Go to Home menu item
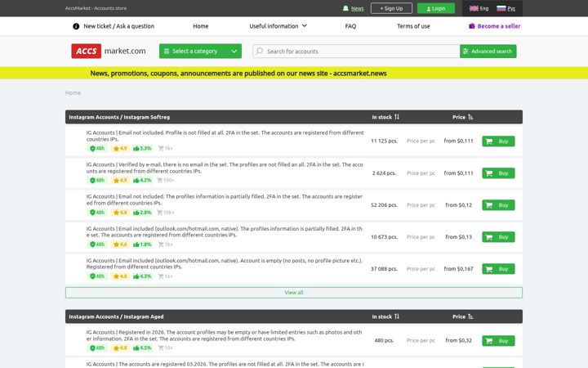This screenshot has height=368, width=588. pyautogui.click(x=201, y=26)
